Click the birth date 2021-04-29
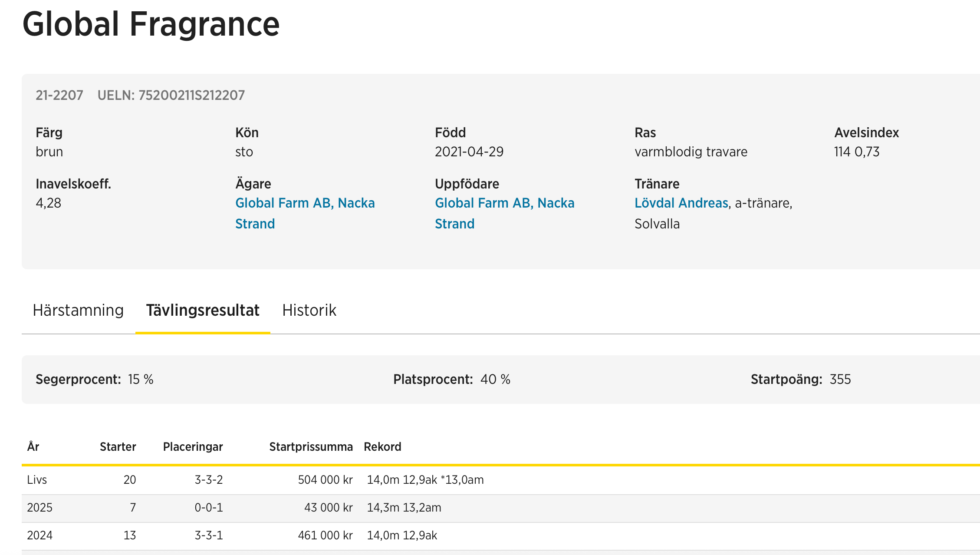The height and width of the screenshot is (555, 980). [469, 152]
